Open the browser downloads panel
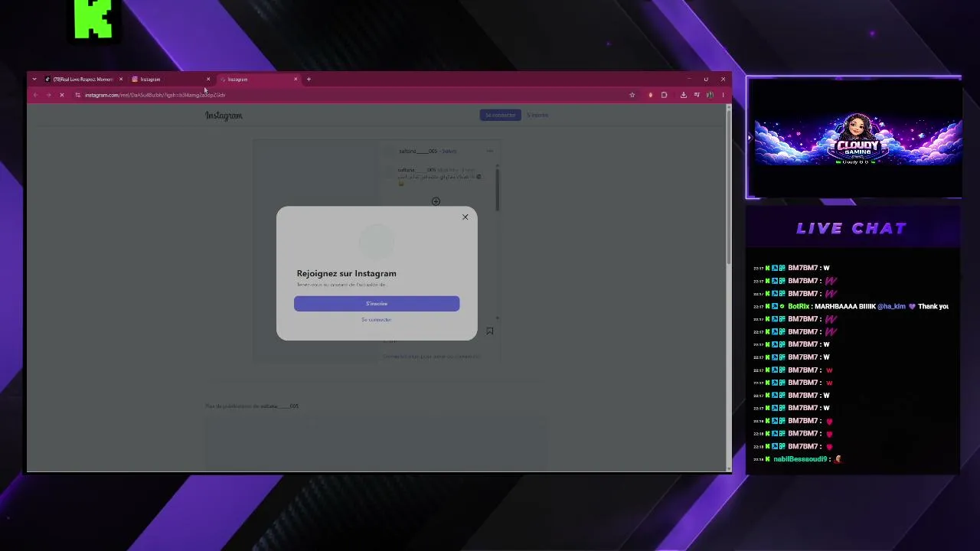 click(683, 95)
